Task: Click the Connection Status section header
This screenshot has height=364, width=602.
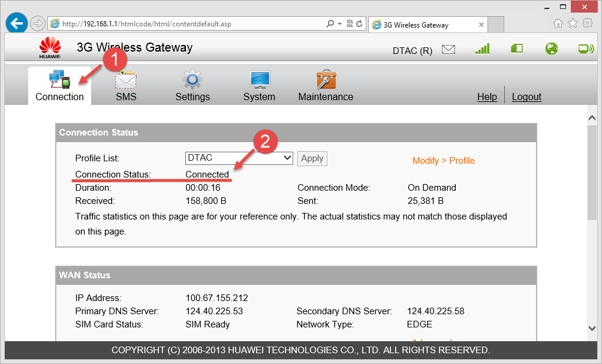Action: (296, 133)
